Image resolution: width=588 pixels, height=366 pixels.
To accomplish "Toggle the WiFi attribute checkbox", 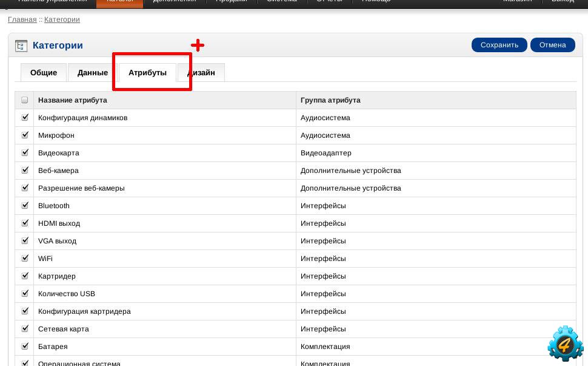I will [x=25, y=259].
